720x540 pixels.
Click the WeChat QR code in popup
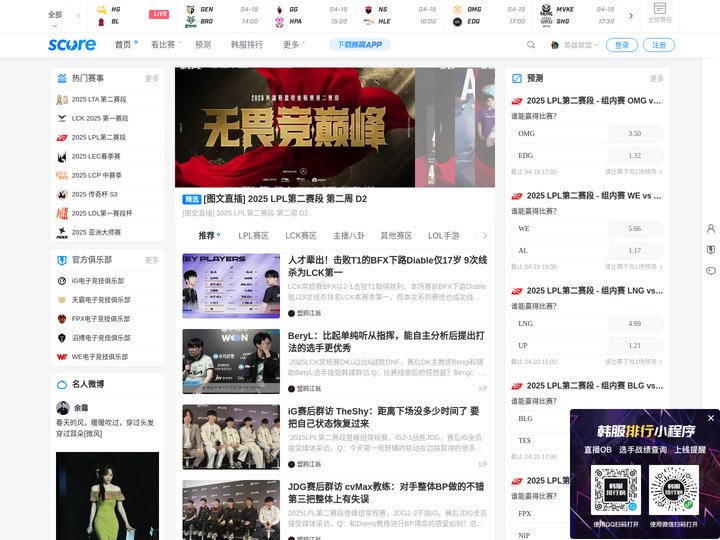point(674,490)
